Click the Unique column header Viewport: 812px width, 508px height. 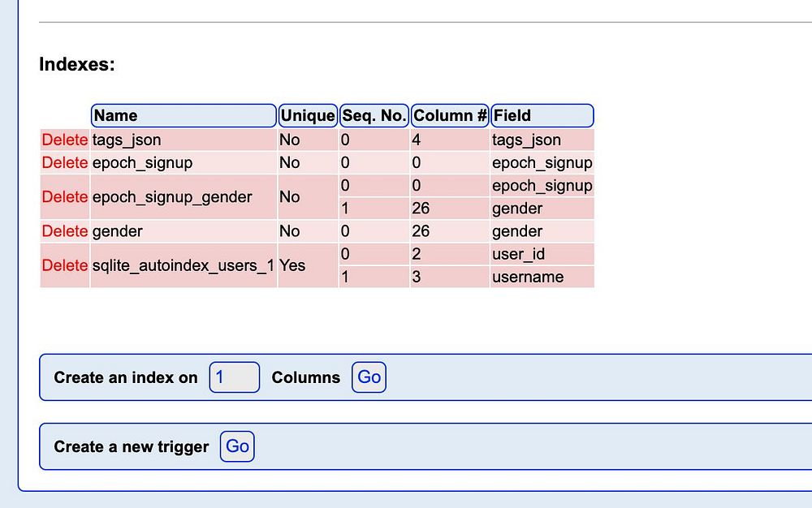(x=307, y=115)
